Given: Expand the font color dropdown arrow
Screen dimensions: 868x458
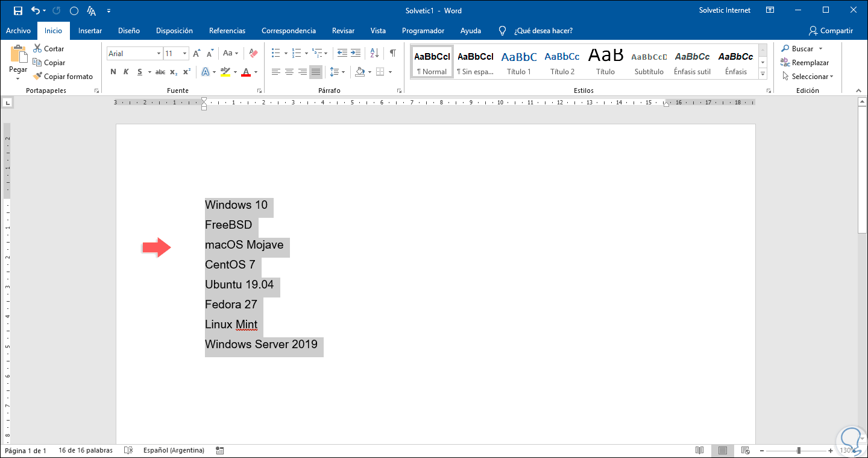Looking at the screenshot, I should [256, 72].
